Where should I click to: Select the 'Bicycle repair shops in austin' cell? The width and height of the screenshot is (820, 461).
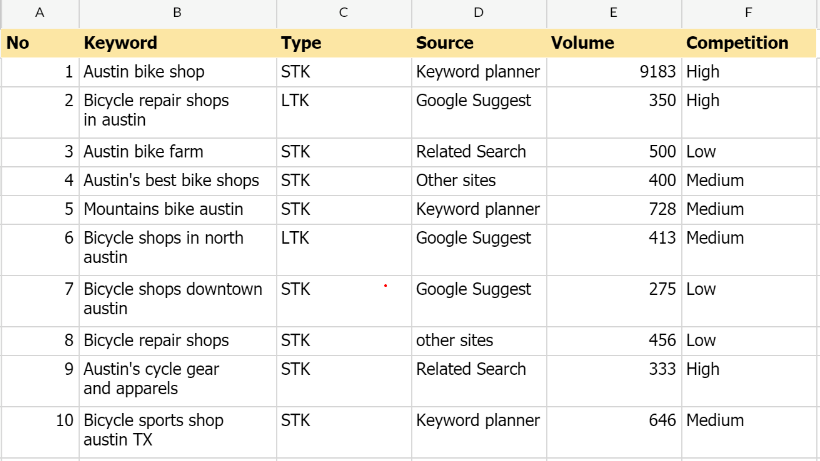tap(177, 111)
